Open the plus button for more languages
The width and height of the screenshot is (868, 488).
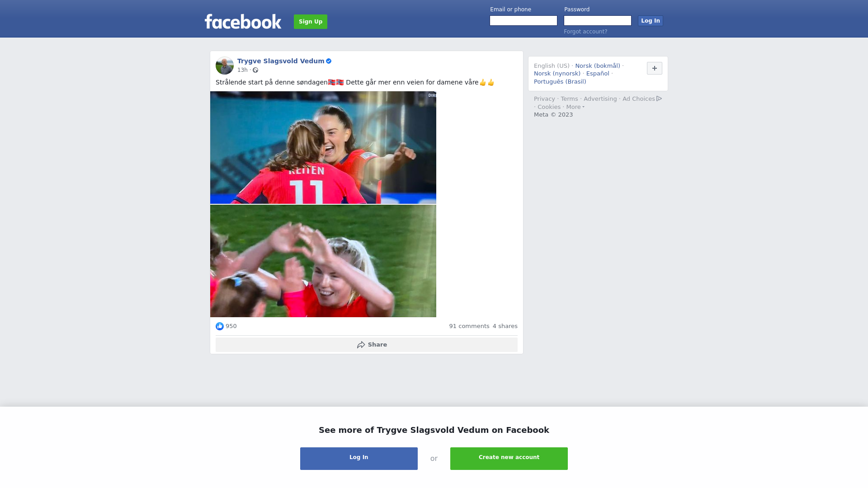(655, 68)
